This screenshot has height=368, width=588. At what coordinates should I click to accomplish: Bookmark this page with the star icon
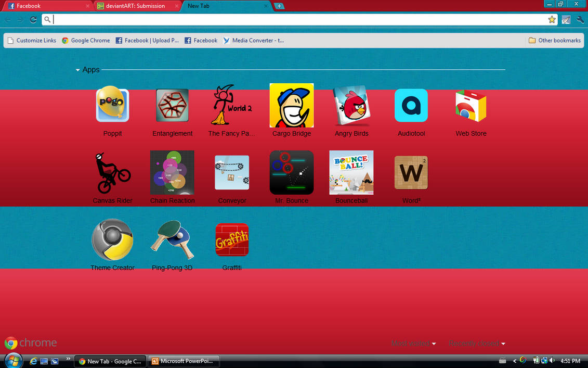pos(552,20)
